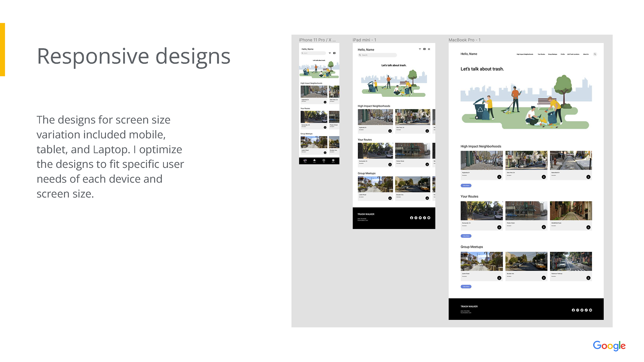
Task: Tap the filter icon on the iPhone mockup
Action: [x=330, y=53]
